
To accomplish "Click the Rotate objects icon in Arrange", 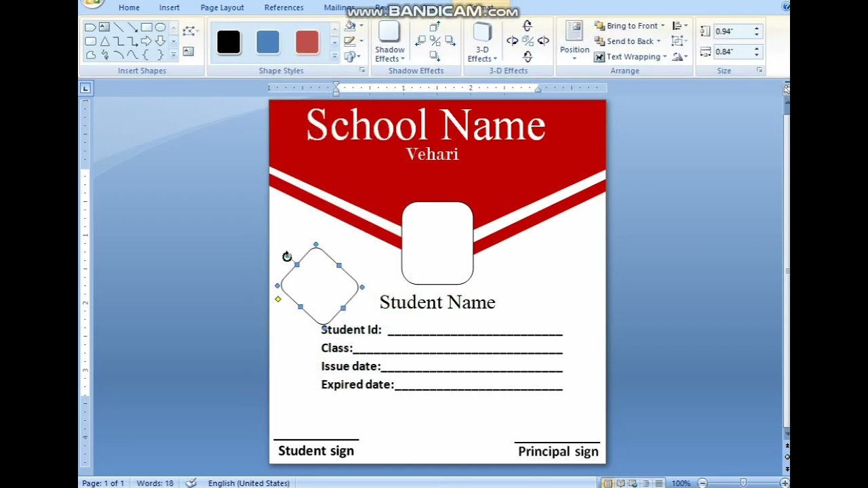I will point(679,57).
